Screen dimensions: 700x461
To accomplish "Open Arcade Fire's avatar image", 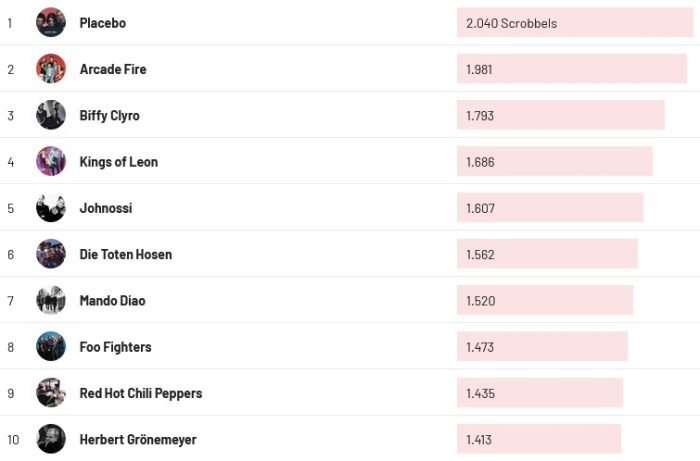I will pos(51,69).
